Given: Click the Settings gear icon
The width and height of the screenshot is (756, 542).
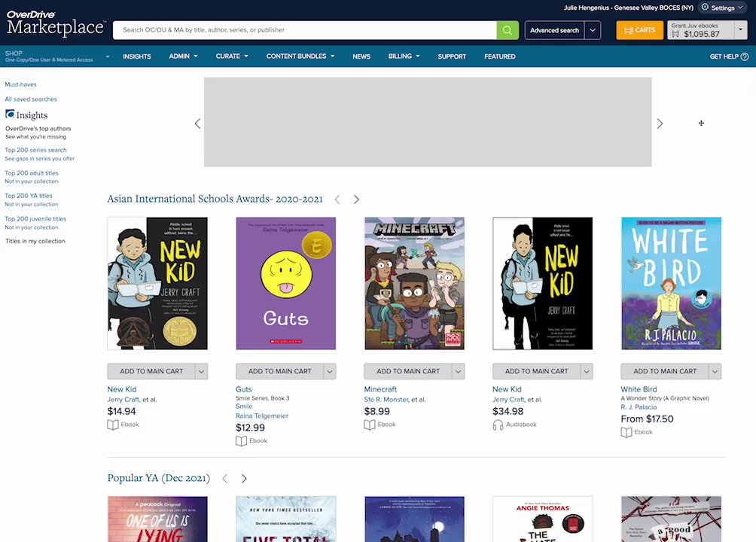Looking at the screenshot, I should (x=705, y=8).
